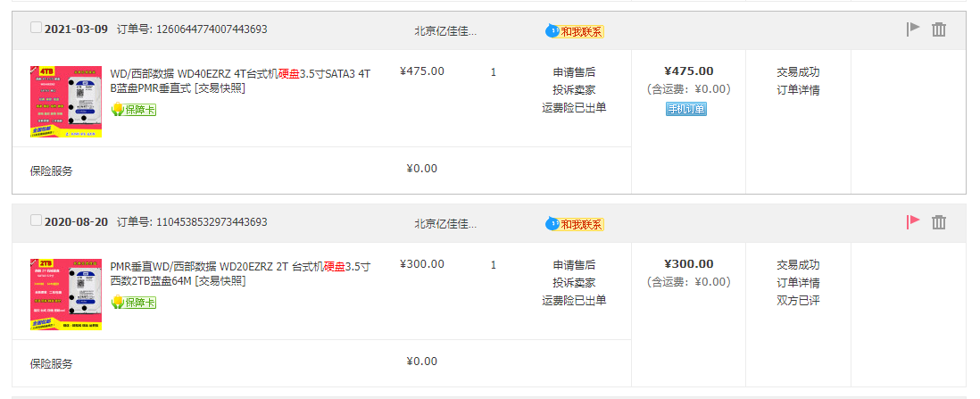Click the 手机订单 badge
The height and width of the screenshot is (399, 980).
685,109
